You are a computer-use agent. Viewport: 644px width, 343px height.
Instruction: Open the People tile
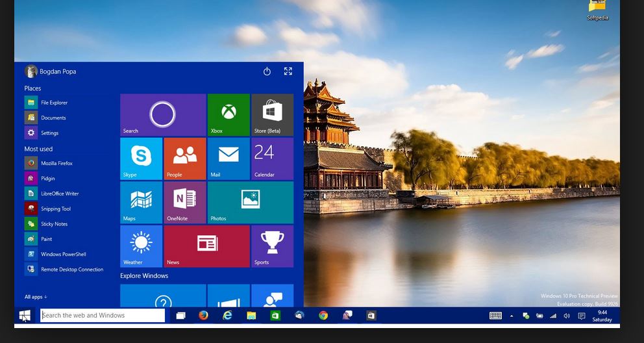[185, 159]
